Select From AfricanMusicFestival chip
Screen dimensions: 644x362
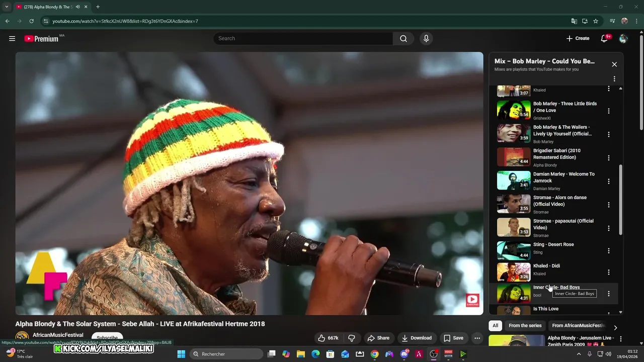point(578,326)
